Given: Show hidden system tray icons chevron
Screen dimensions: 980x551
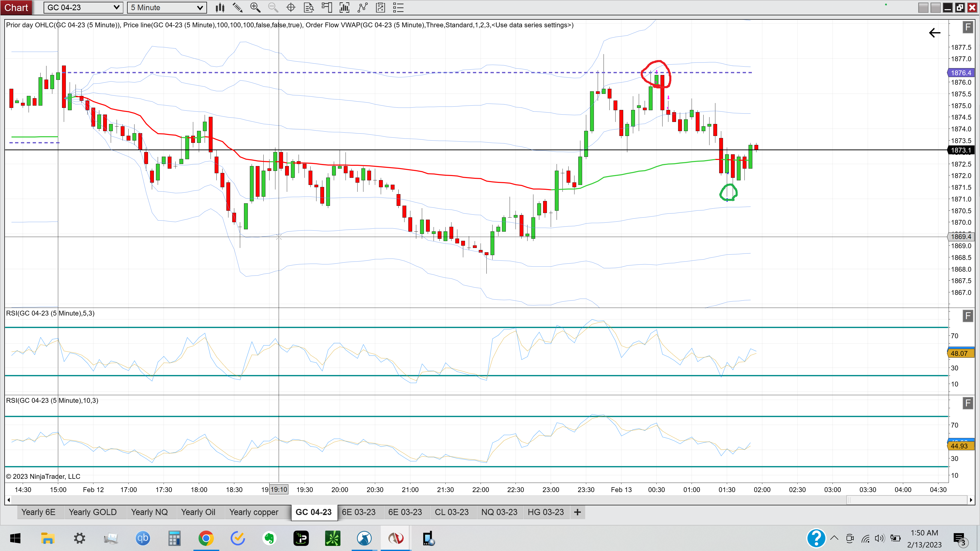Looking at the screenshot, I should point(834,538).
